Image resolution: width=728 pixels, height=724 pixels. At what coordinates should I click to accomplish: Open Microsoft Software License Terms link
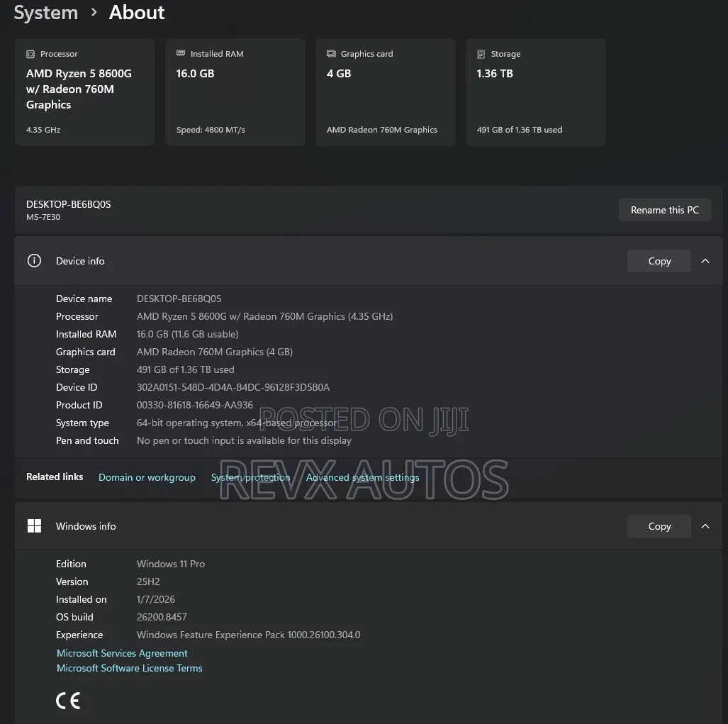tap(130, 668)
